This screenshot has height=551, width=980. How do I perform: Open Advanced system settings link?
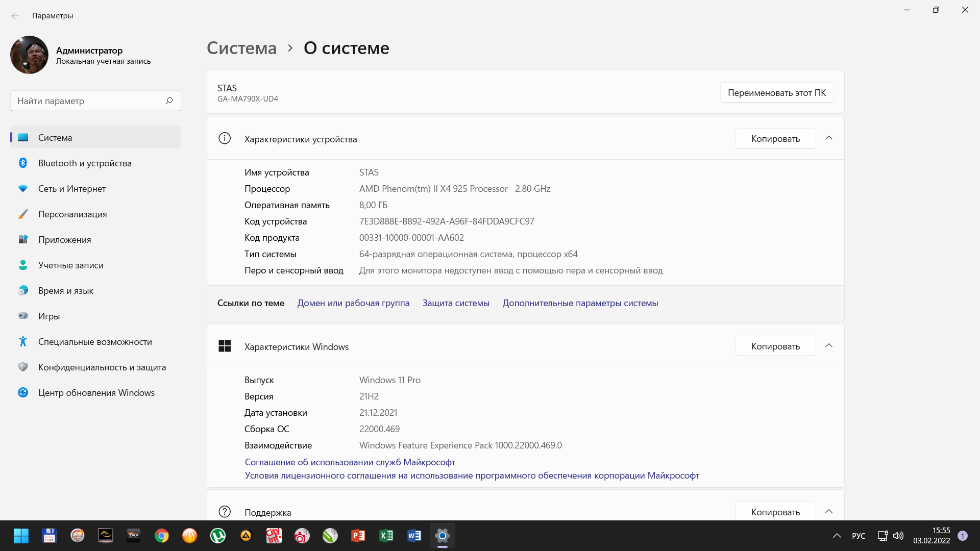pyautogui.click(x=580, y=303)
